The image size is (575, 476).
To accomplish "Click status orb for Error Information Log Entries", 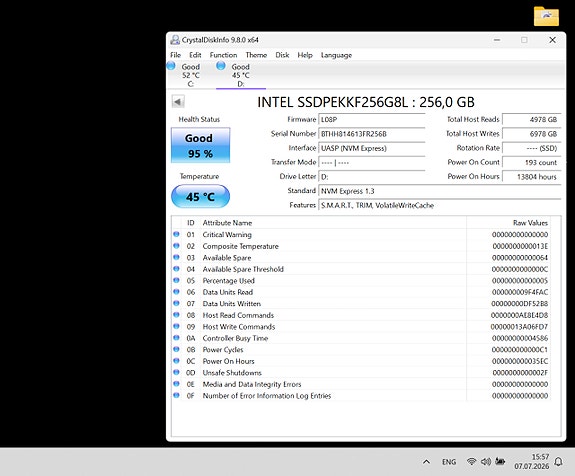I will coord(176,395).
